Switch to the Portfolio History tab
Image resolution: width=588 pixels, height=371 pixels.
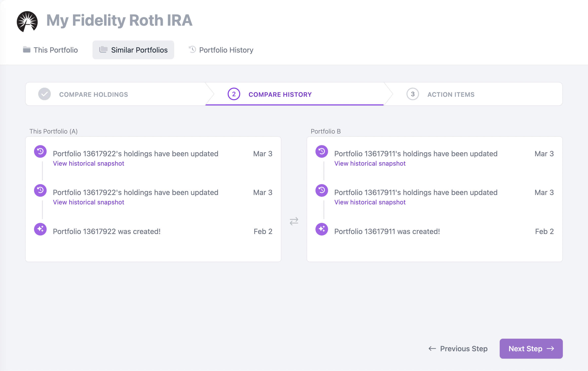coord(221,50)
